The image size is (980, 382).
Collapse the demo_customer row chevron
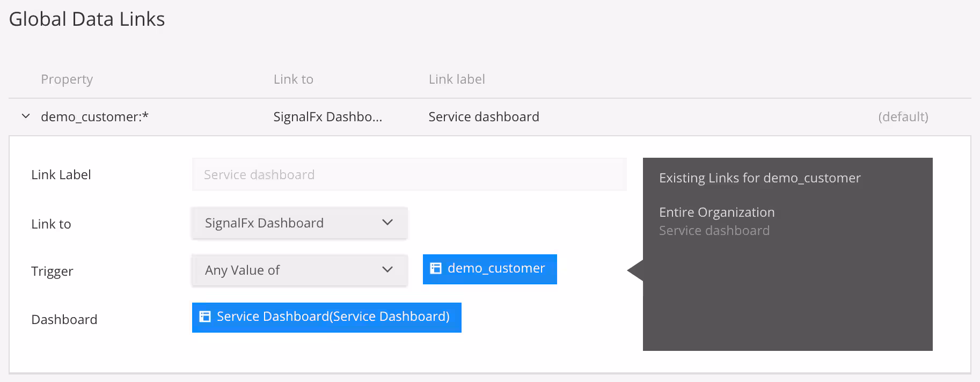coord(25,116)
